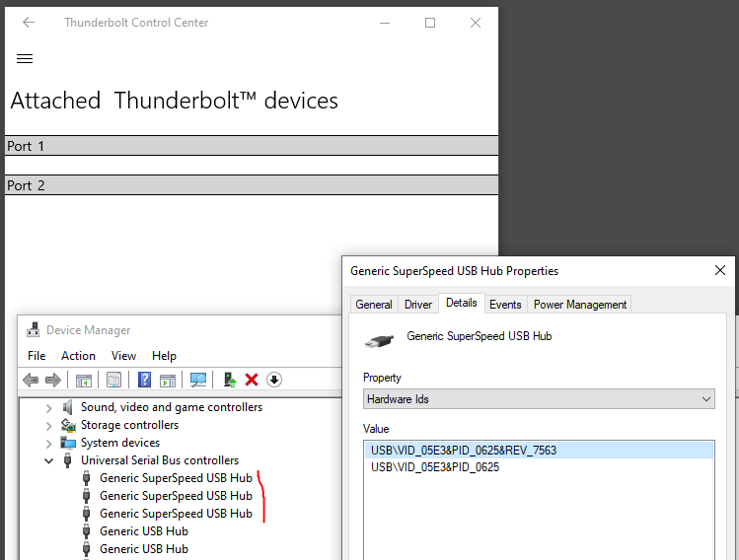
Task: Select first Generic SuperSpeed USB Hub entry
Action: [176, 478]
